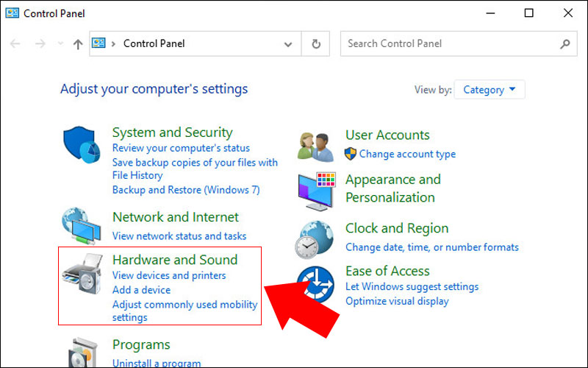This screenshot has width=588, height=368.
Task: Open Hardware and Sound category
Action: [x=175, y=260]
